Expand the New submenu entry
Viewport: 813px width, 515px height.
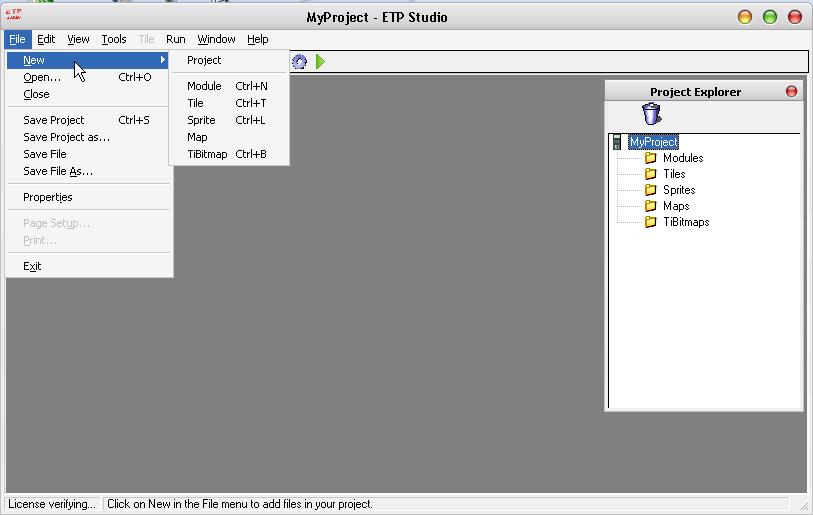88,60
